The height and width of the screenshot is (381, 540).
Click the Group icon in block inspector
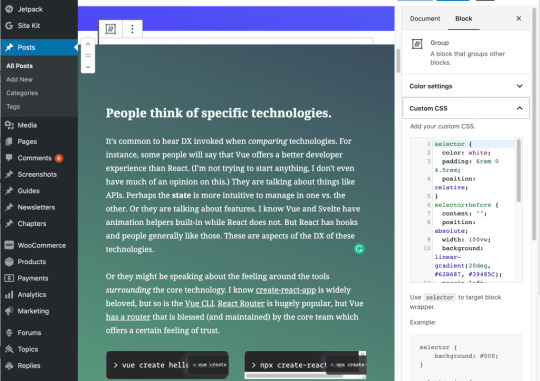click(417, 44)
